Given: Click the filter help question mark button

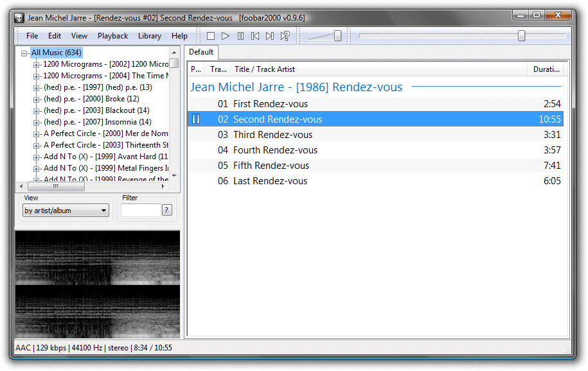Looking at the screenshot, I should (x=166, y=210).
